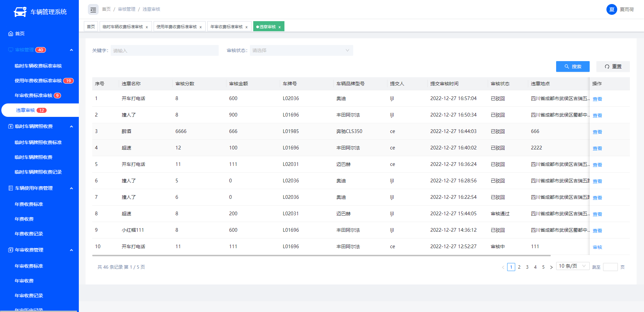
Task: Click 首页 breadcrumb link
Action: [106, 9]
